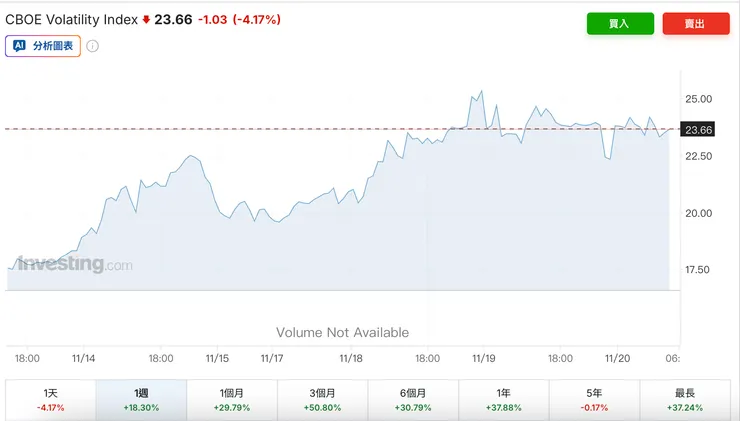Click the red down arrow price indicator

pos(146,19)
